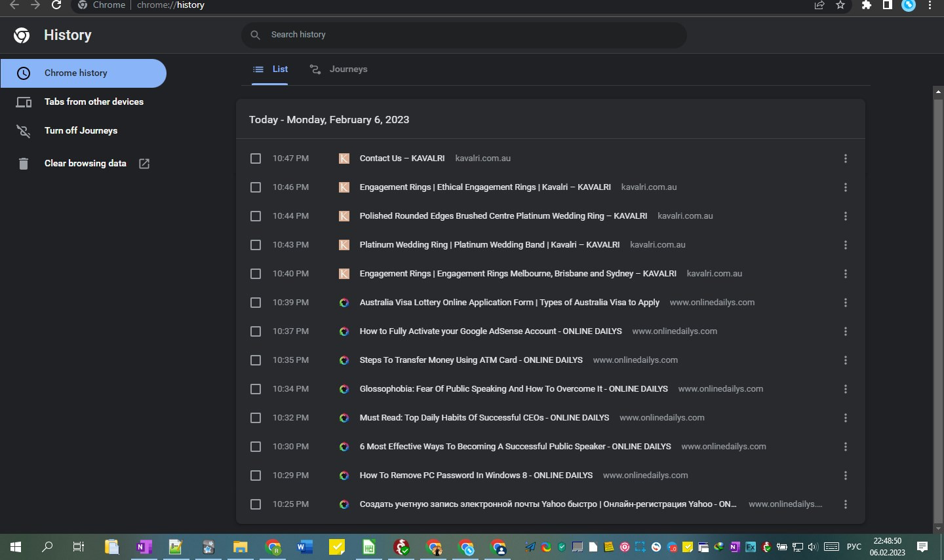Image resolution: width=944 pixels, height=560 pixels.
Task: Open three-dot menu for Successful Public Speaker entry
Action: pyautogui.click(x=846, y=447)
